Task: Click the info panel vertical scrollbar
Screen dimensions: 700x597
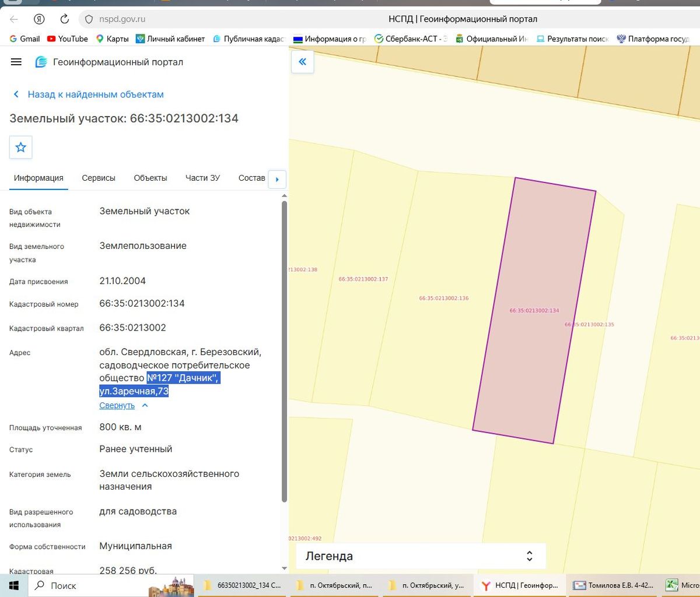Action: (284, 352)
